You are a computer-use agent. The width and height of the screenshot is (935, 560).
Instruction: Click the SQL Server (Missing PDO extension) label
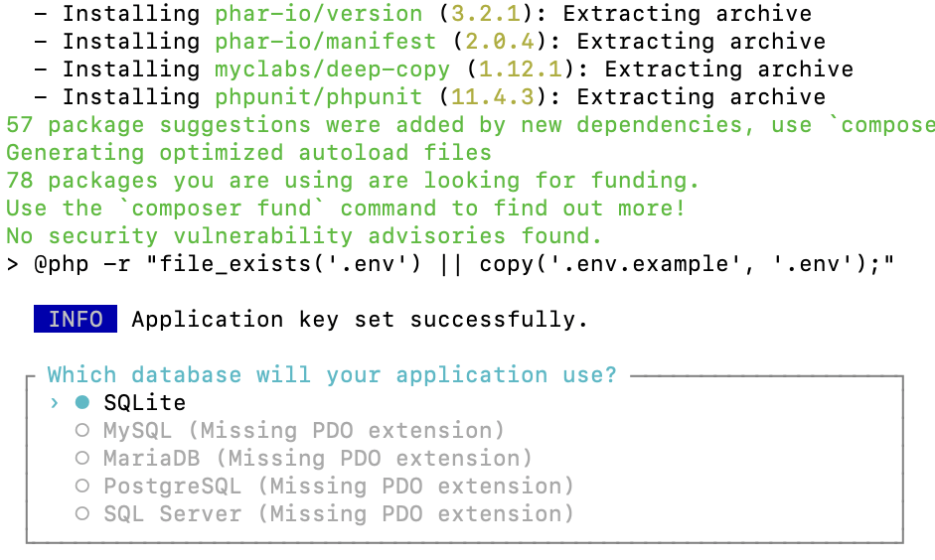(339, 513)
